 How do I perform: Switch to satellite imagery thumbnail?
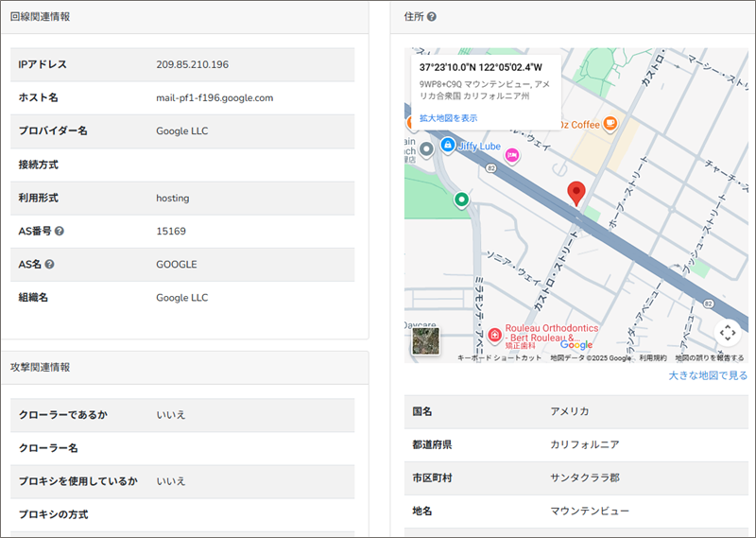click(426, 341)
